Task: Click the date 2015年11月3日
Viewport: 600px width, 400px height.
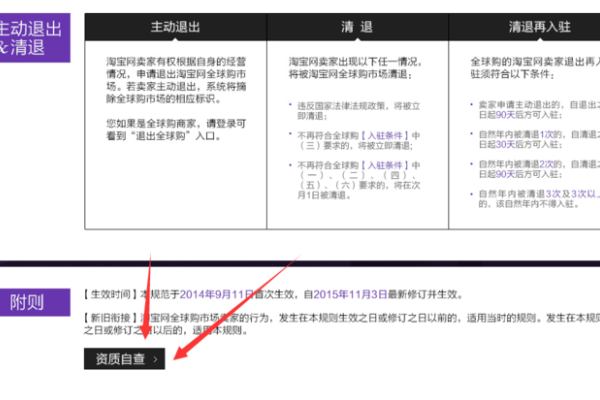Action: 350,294
